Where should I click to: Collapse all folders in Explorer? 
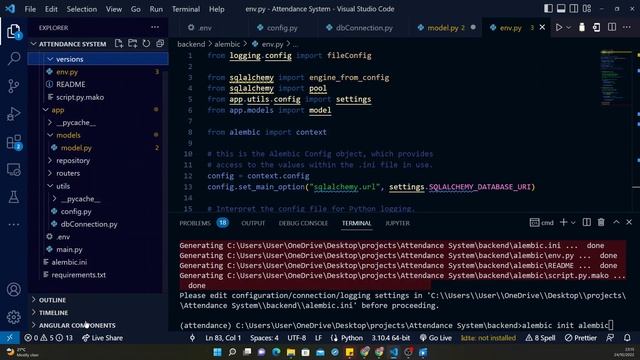[x=160, y=44]
